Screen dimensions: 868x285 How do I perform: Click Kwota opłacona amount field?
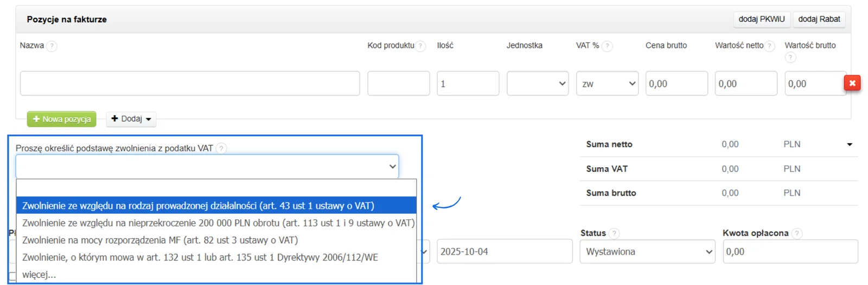(x=790, y=252)
